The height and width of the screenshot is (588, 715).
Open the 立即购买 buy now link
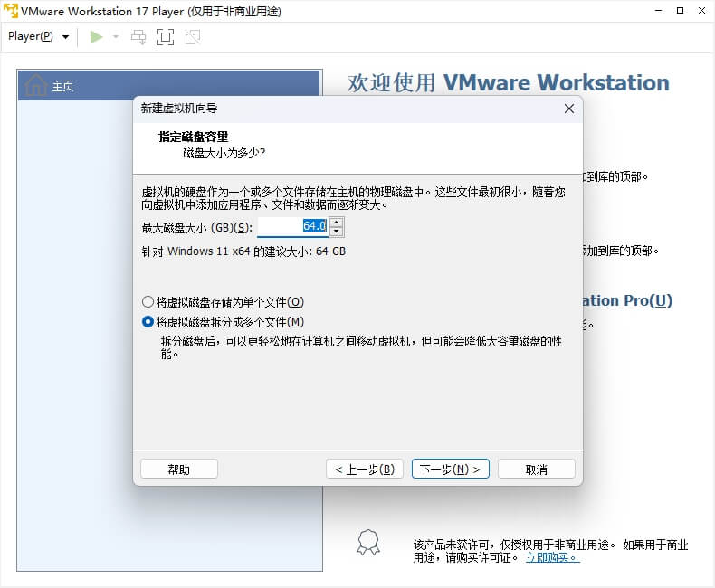click(x=552, y=557)
